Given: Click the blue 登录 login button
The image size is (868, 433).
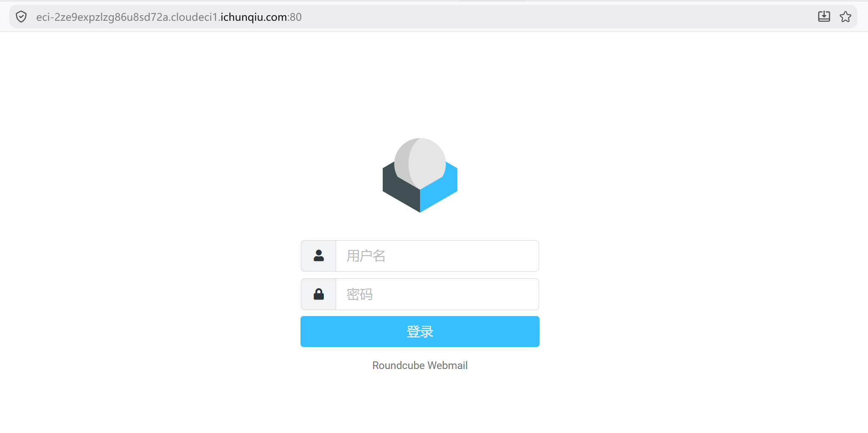Looking at the screenshot, I should point(420,331).
